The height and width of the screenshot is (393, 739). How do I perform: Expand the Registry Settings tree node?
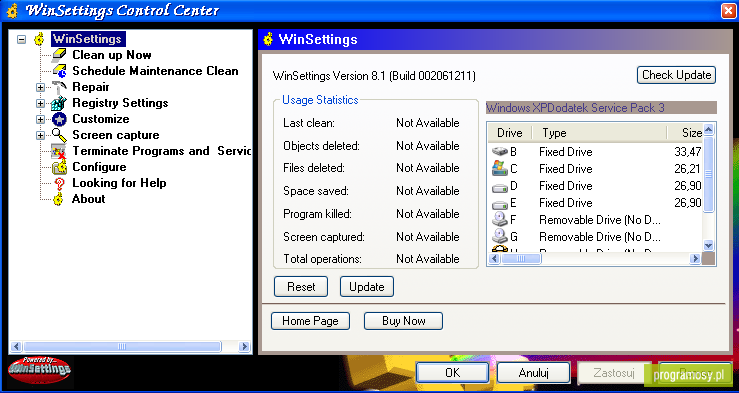[x=41, y=104]
